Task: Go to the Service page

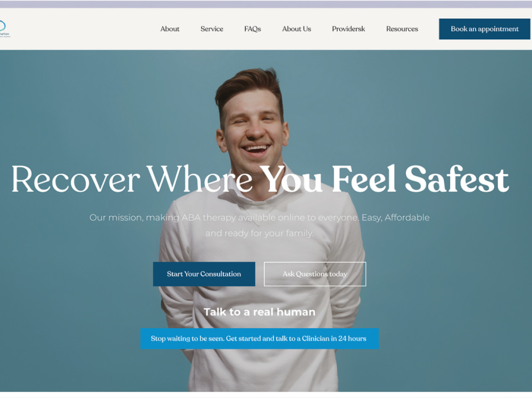Action: click(212, 29)
